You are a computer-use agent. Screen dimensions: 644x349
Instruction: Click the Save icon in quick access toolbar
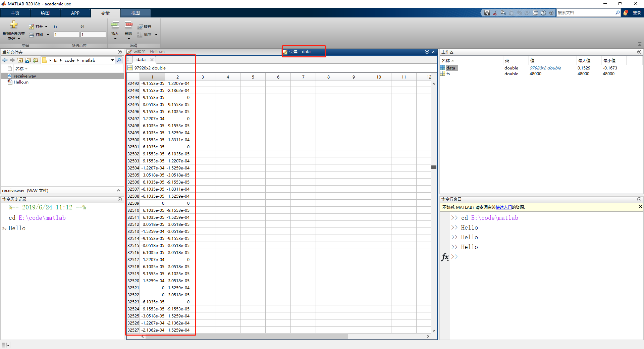pos(487,13)
